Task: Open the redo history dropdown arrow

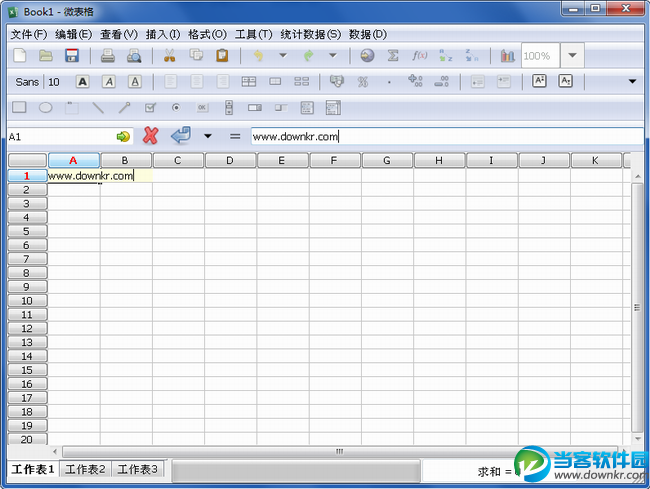Action: (332, 55)
